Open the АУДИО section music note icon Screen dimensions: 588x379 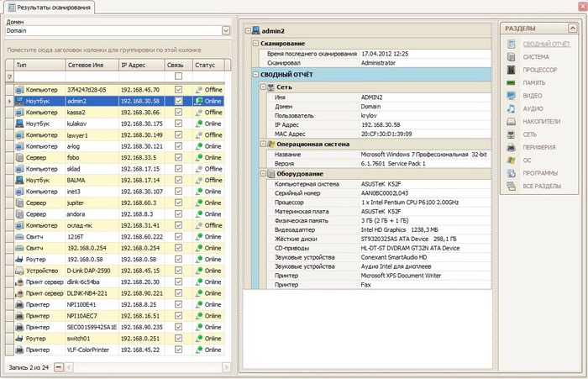point(511,109)
